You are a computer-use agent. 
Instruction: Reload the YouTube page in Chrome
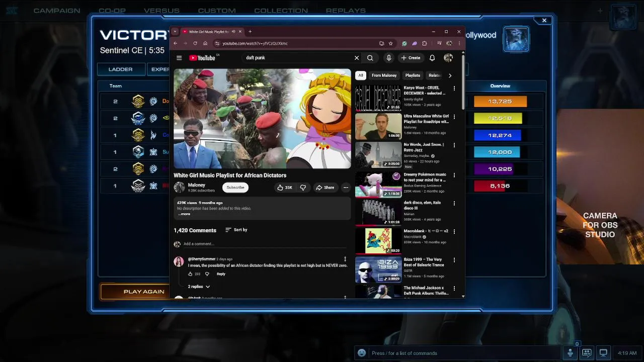[x=195, y=43]
